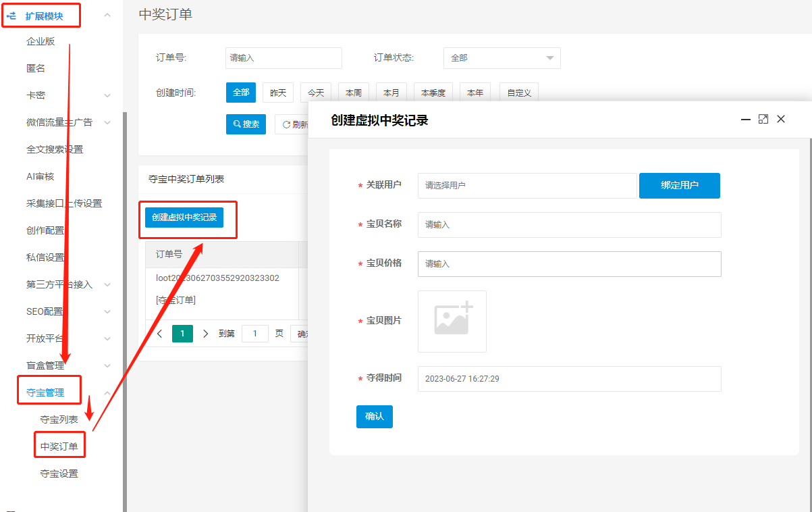Maximize the 创建虚拟中奖记录 dialog

click(x=763, y=119)
